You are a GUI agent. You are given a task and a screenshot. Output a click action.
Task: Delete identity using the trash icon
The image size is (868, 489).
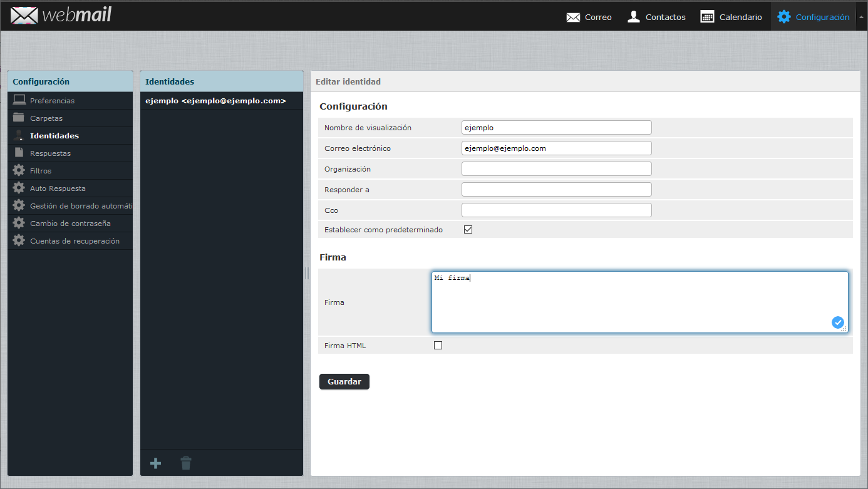[x=186, y=463]
